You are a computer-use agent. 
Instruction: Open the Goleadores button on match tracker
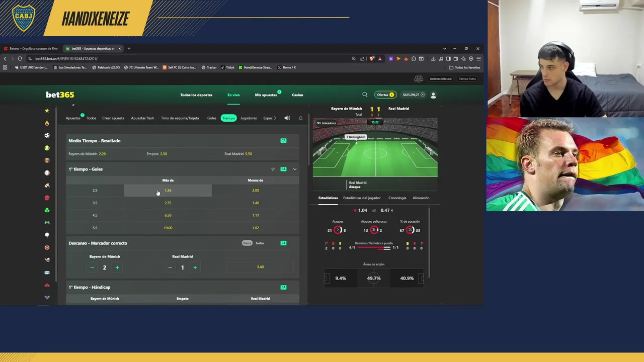(326, 123)
